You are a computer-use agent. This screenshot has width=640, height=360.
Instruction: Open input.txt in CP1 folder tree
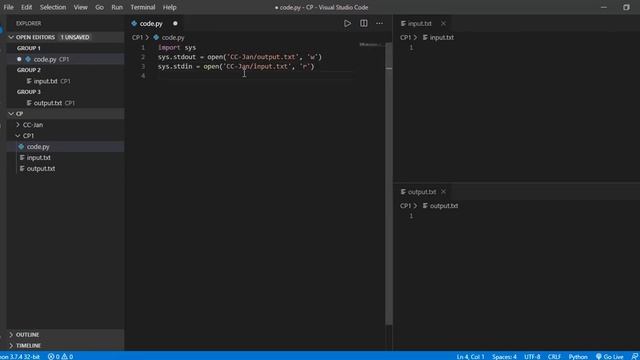click(65, 158)
